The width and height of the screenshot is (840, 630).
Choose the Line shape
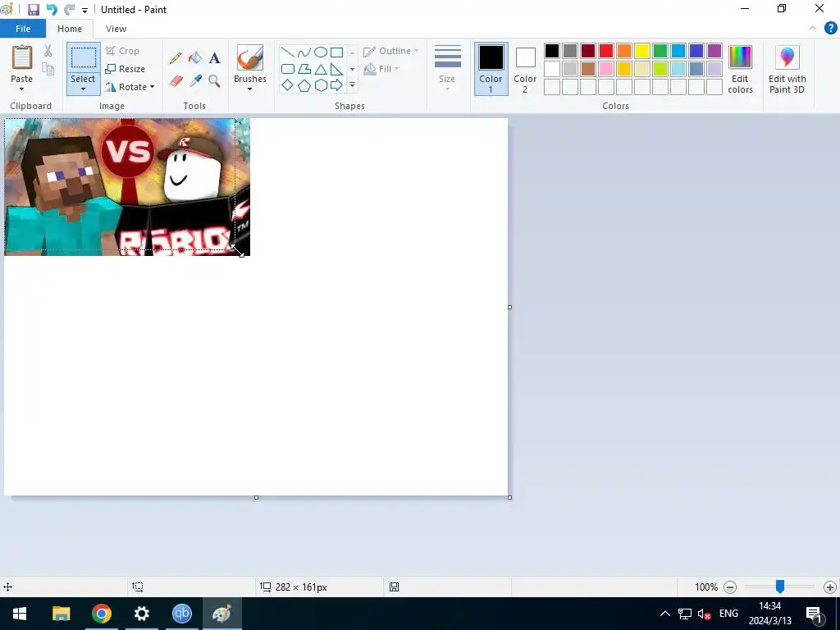coord(288,52)
